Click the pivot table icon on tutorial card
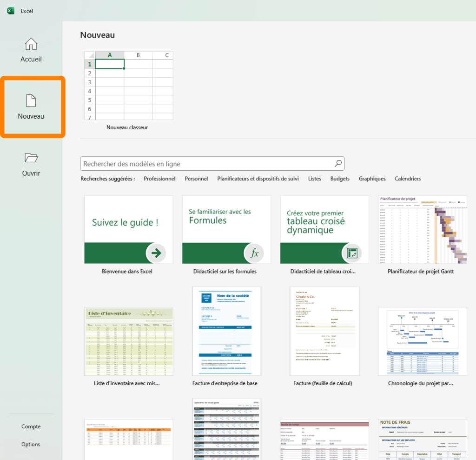The height and width of the screenshot is (460, 476). click(352, 253)
